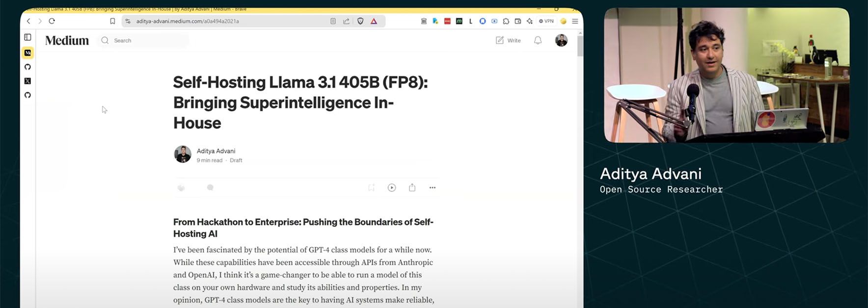868x308 pixels.
Task: Toggle the Brave VPN button
Action: click(x=546, y=21)
